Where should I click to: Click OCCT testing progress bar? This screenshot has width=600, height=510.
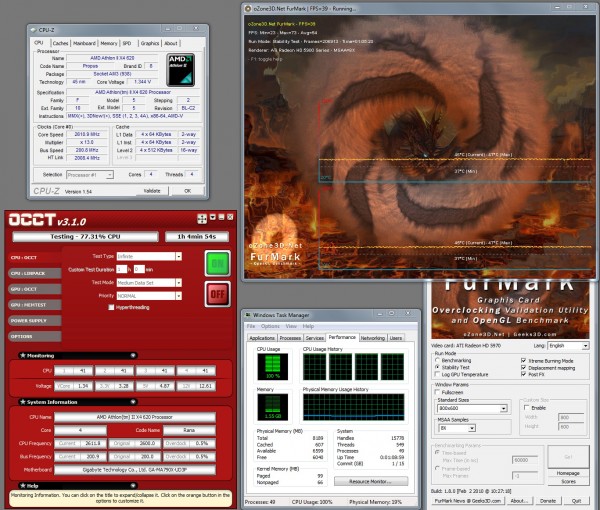point(85,237)
